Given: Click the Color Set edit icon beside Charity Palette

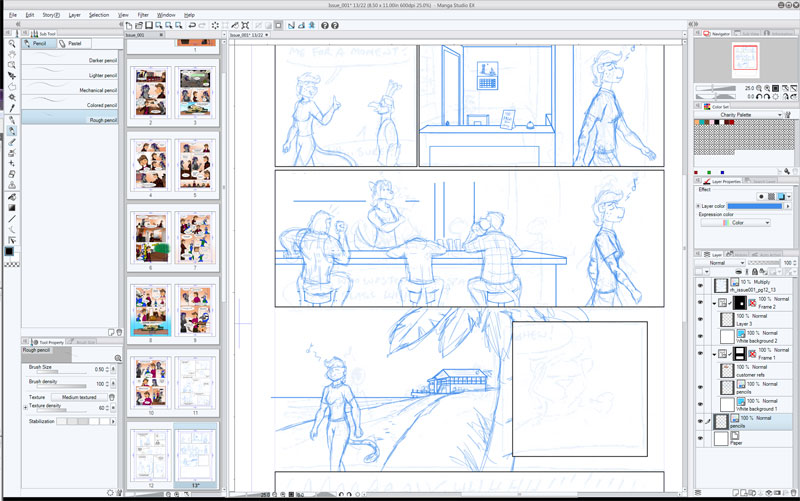Looking at the screenshot, I should [x=788, y=115].
